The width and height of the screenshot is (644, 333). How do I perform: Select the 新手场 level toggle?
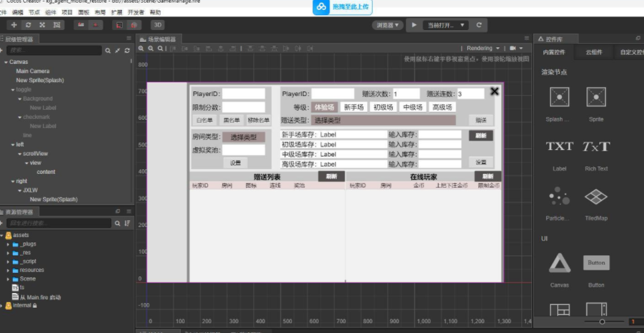[354, 107]
